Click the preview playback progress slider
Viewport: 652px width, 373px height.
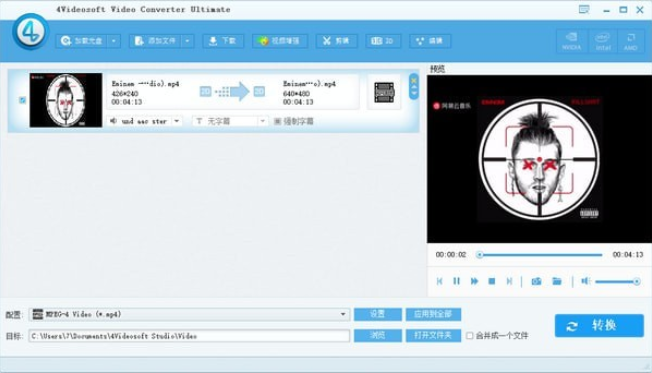(x=541, y=254)
